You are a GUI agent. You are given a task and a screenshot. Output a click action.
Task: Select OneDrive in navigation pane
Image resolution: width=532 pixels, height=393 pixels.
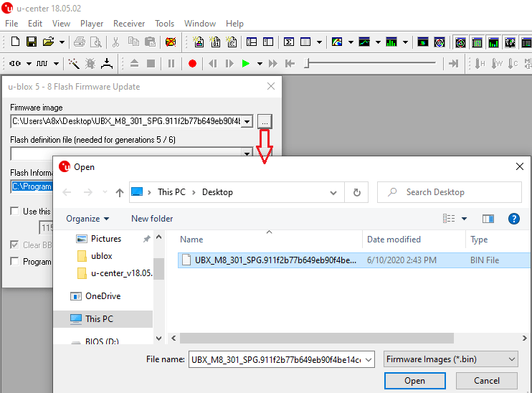click(103, 296)
